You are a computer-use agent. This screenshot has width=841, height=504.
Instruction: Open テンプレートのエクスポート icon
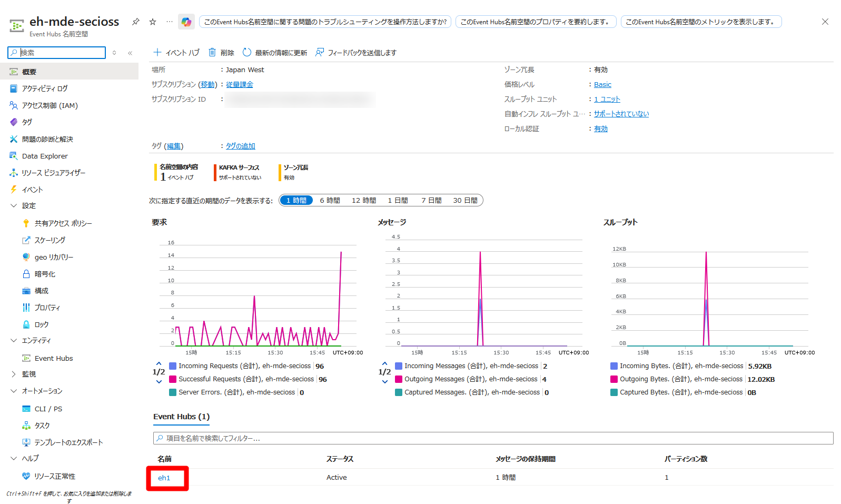point(26,442)
